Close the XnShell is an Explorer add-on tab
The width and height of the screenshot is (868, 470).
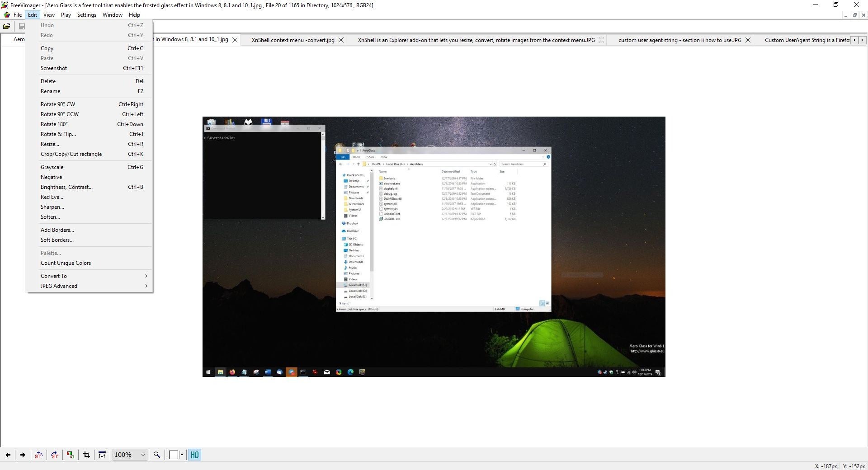coord(601,40)
